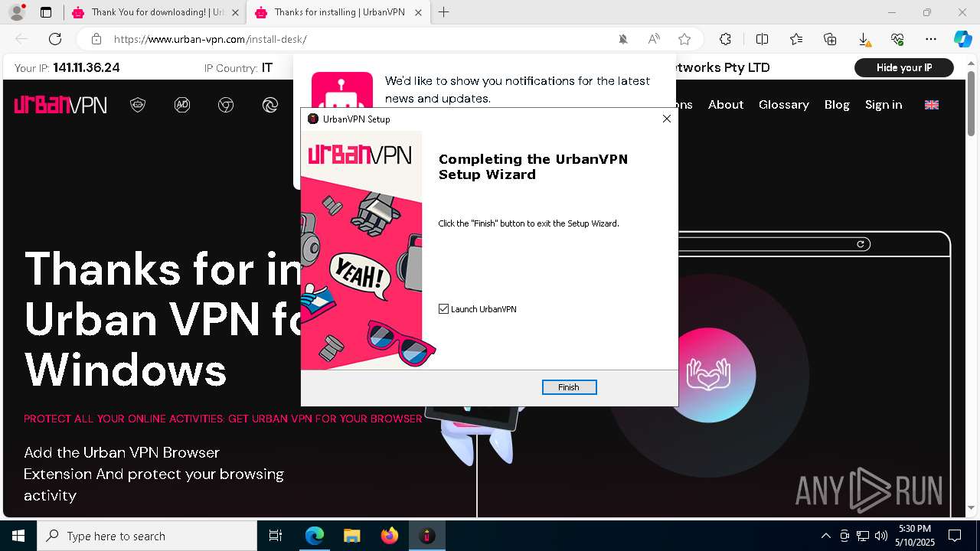The height and width of the screenshot is (551, 980).
Task: Close the UrbanVPN Setup dialog
Action: (x=666, y=119)
